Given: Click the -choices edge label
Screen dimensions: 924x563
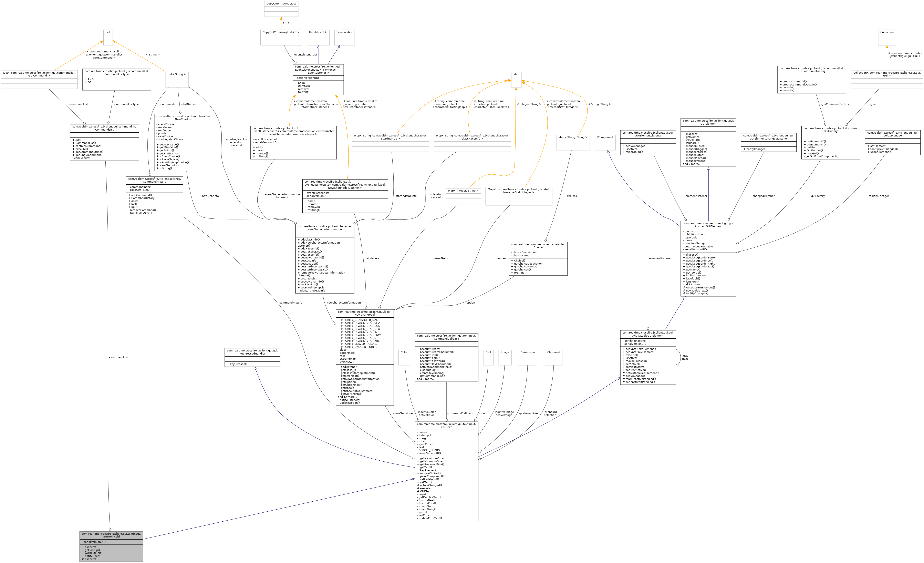Looking at the screenshot, I should point(571,196).
